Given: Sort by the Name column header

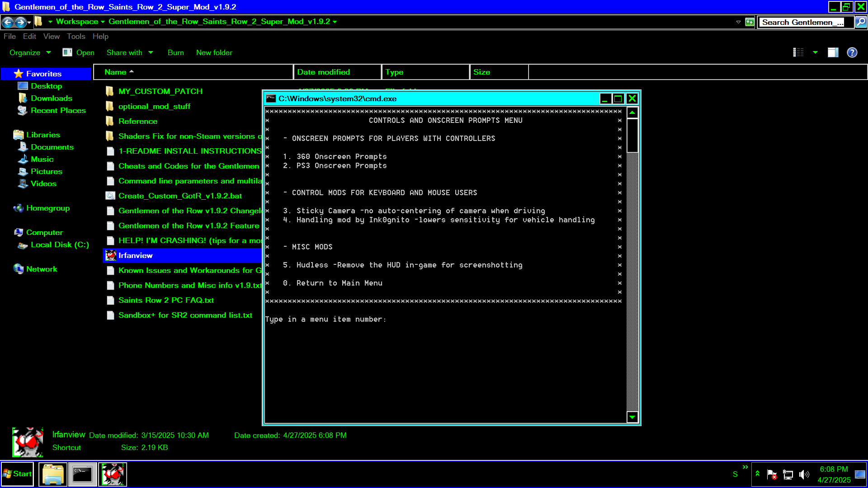Looking at the screenshot, I should point(193,72).
